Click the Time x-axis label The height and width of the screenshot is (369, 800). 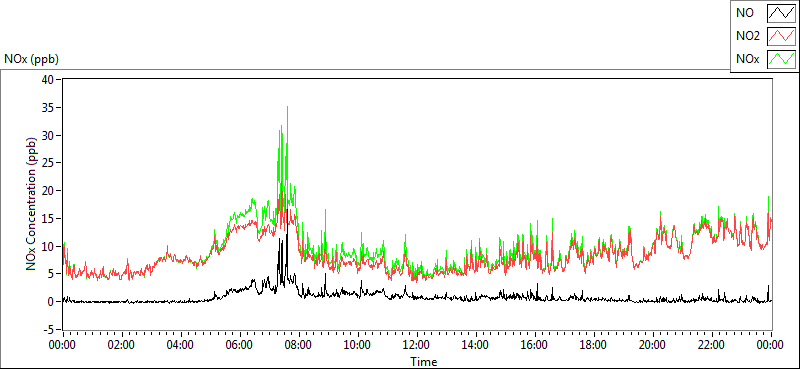pos(423,362)
